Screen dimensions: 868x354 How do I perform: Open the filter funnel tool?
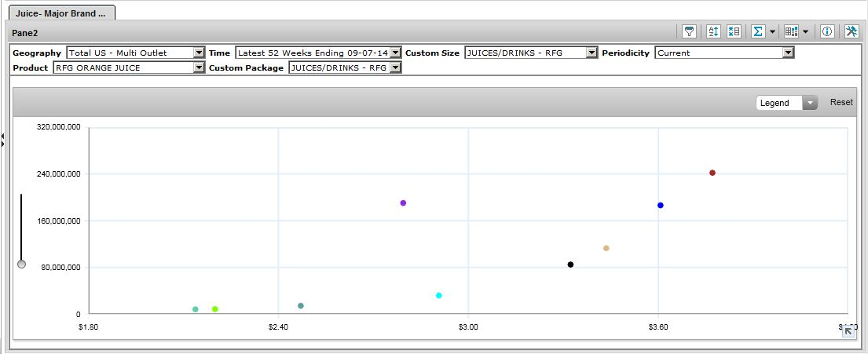tap(689, 31)
